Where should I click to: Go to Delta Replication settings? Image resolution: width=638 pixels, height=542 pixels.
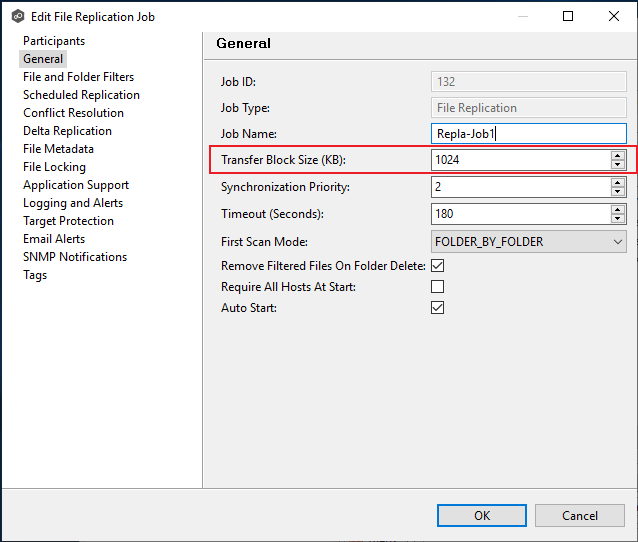(67, 131)
